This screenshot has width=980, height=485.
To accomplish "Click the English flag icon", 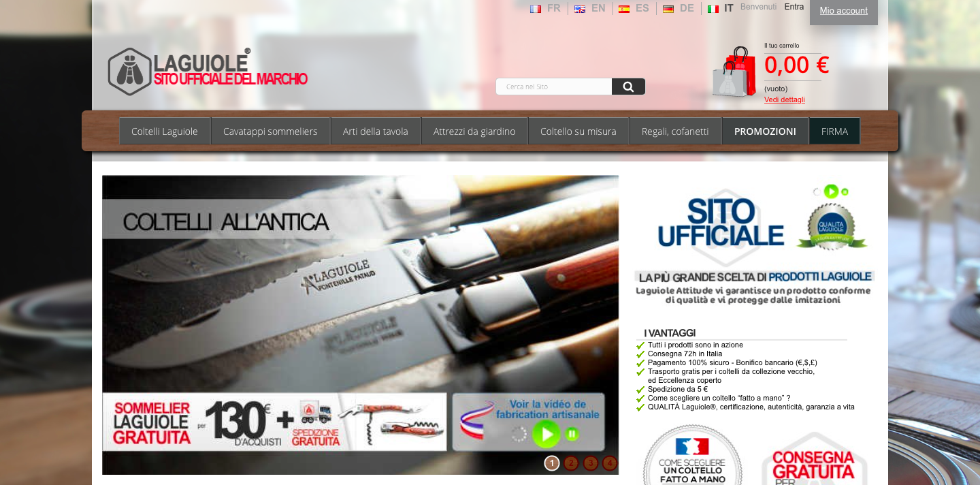I will (x=580, y=9).
